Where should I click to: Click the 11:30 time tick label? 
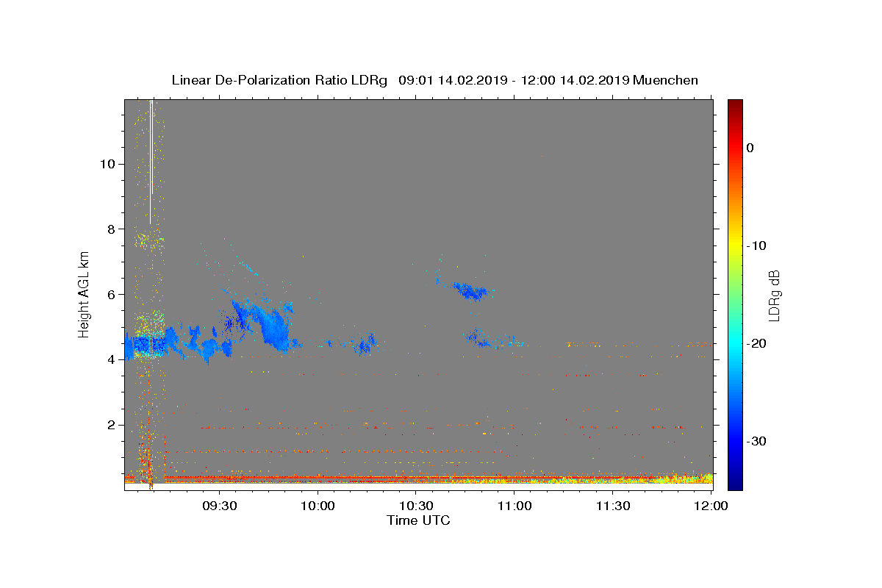612,506
